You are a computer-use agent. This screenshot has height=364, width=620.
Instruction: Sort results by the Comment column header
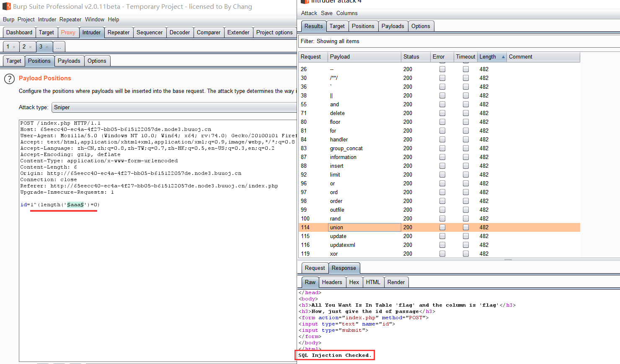pos(543,57)
